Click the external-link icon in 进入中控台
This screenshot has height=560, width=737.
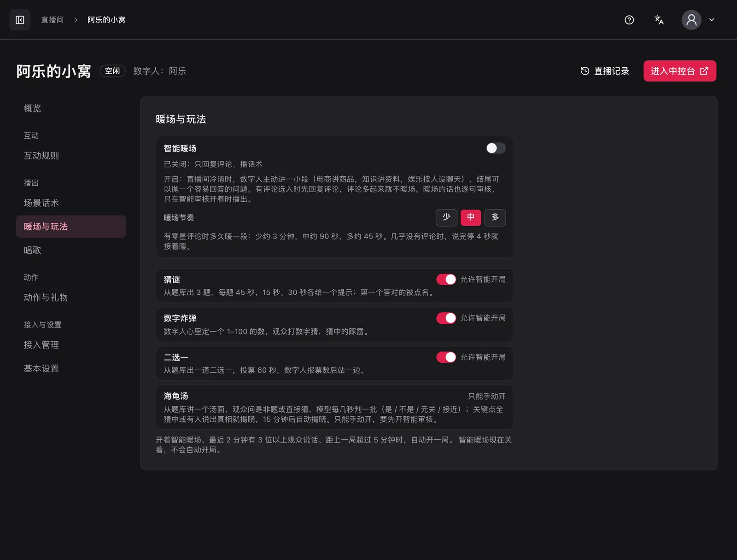coord(704,71)
